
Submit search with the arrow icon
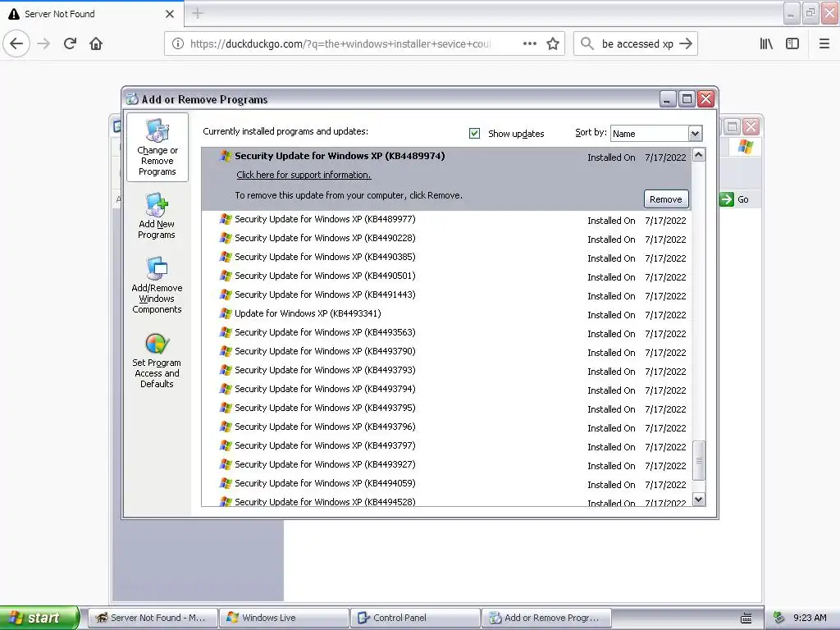686,44
